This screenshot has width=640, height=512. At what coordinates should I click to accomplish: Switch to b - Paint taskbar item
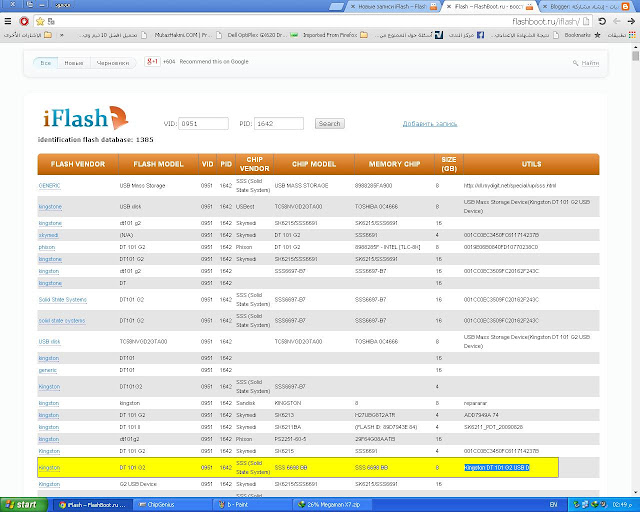[x=252, y=505]
